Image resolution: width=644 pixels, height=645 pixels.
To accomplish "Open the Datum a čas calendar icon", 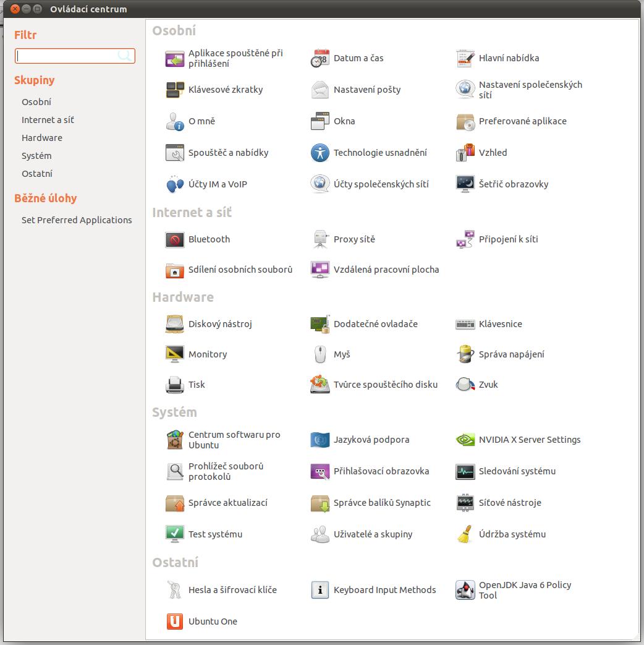I will coord(320,58).
